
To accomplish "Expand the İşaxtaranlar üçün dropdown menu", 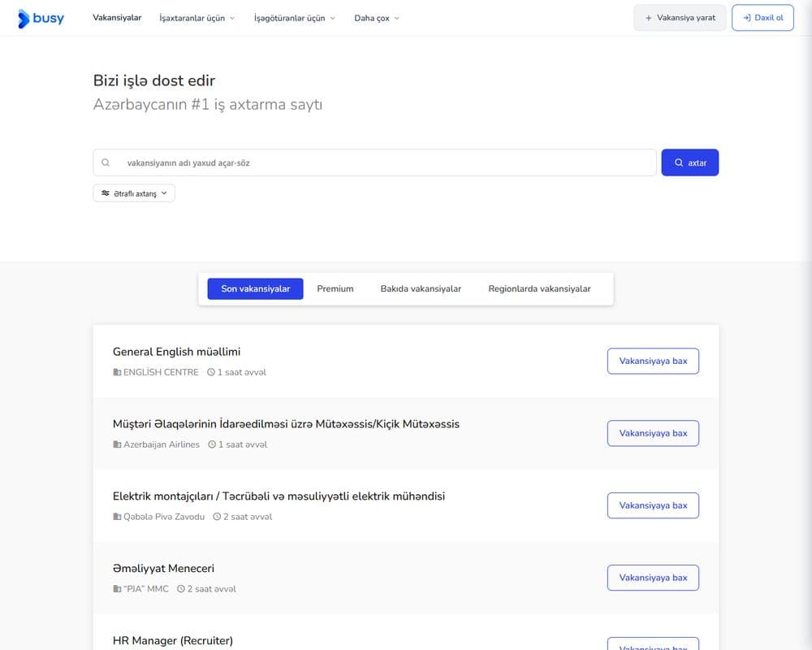I will pos(197,18).
